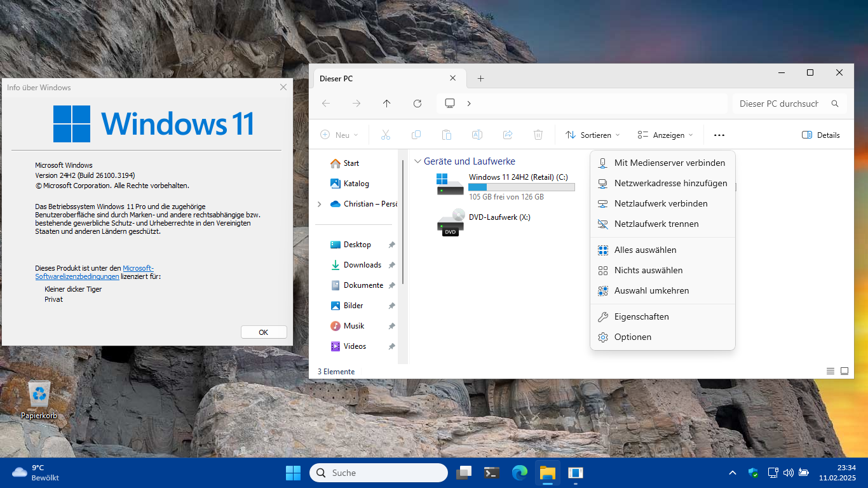Launch Microsoft Edge from taskbar
868x488 pixels.
520,473
